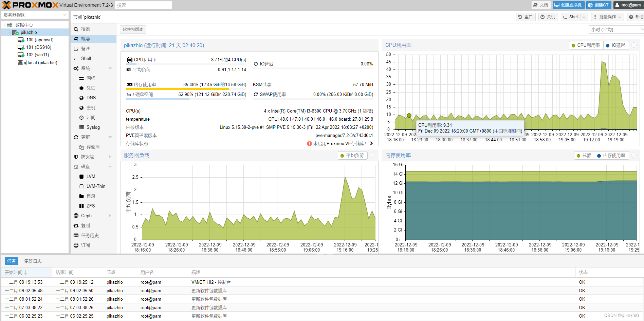
Task: Click the 搜索 magnifier menu item
Action: (x=93, y=29)
